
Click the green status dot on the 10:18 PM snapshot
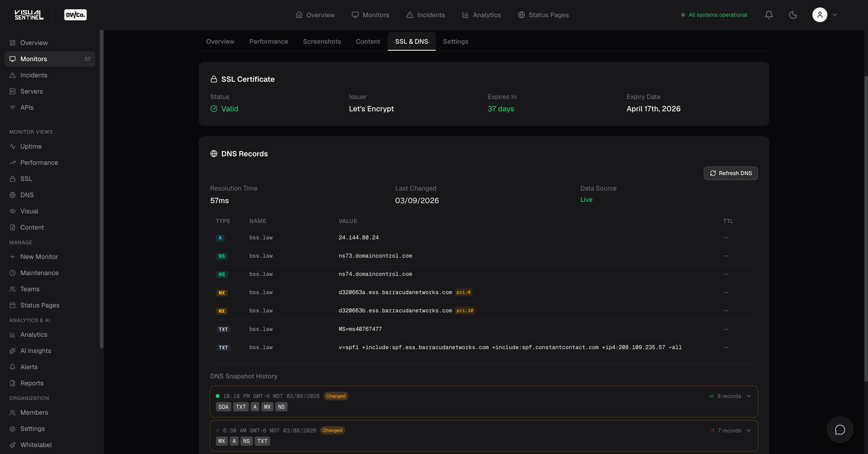pos(218,396)
